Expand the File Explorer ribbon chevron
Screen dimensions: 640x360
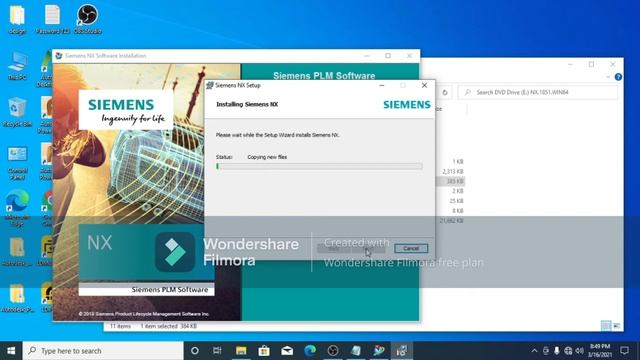tap(608, 77)
